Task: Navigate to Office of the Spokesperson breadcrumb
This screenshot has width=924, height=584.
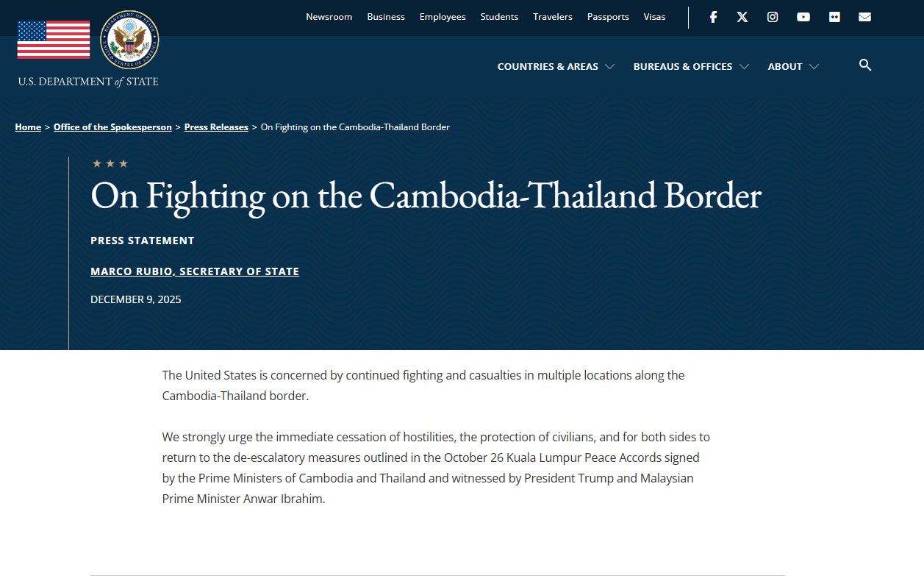Action: [x=112, y=127]
